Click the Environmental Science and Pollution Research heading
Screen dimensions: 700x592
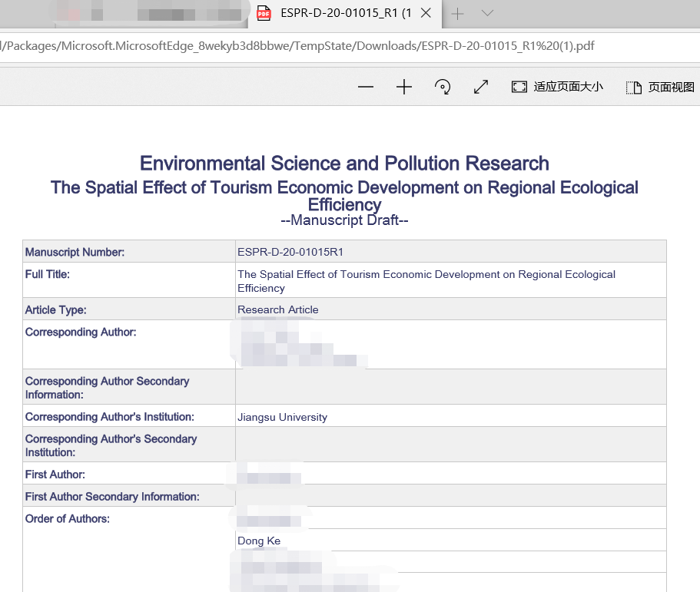[344, 164]
